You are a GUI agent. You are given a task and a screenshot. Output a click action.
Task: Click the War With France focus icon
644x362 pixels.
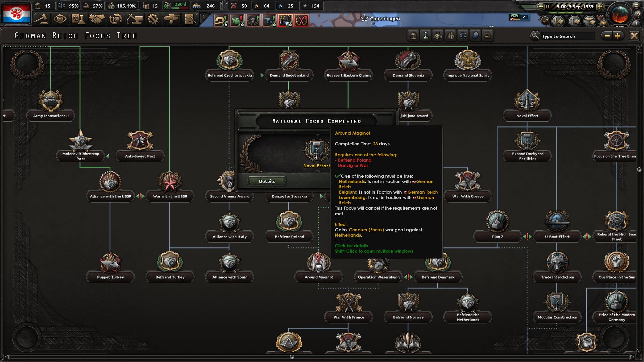tap(348, 302)
